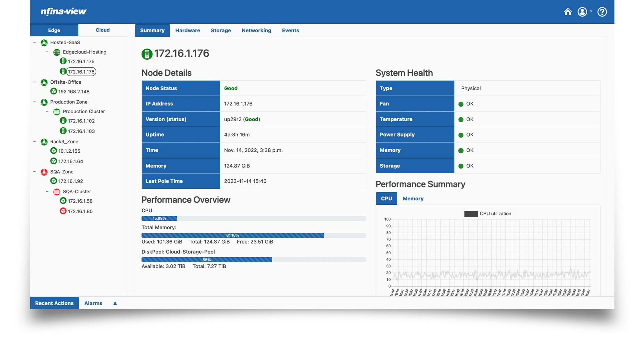The height and width of the screenshot is (337, 644).
Task: Click the cluster icon beside Production Cluster
Action: pos(57,111)
